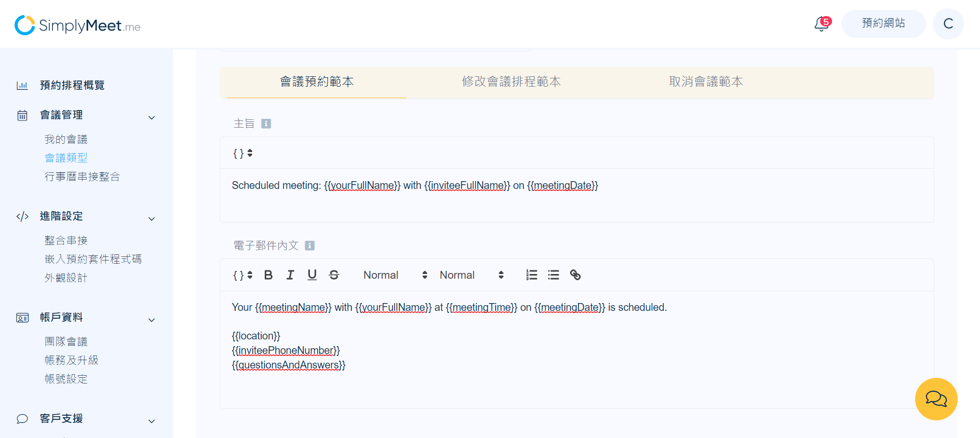Open the variables dropdown in email body toolbar
980x438 pixels.
[x=242, y=275]
